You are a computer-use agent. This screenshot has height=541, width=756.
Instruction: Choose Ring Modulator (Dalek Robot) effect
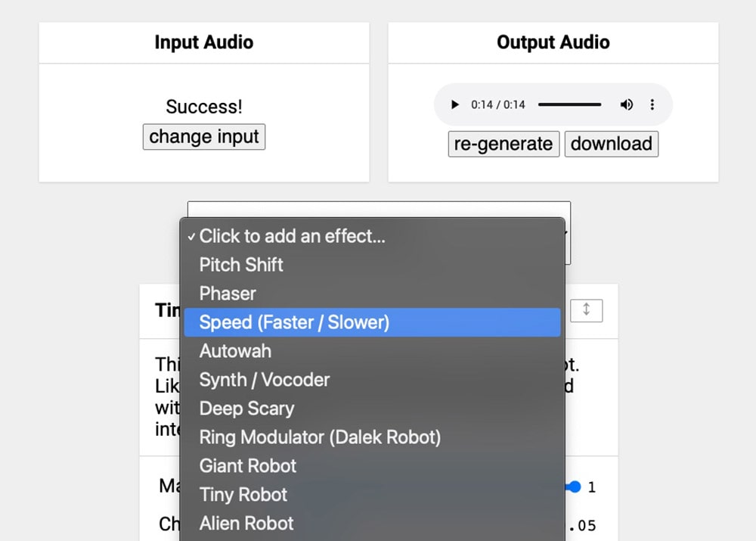pos(319,437)
